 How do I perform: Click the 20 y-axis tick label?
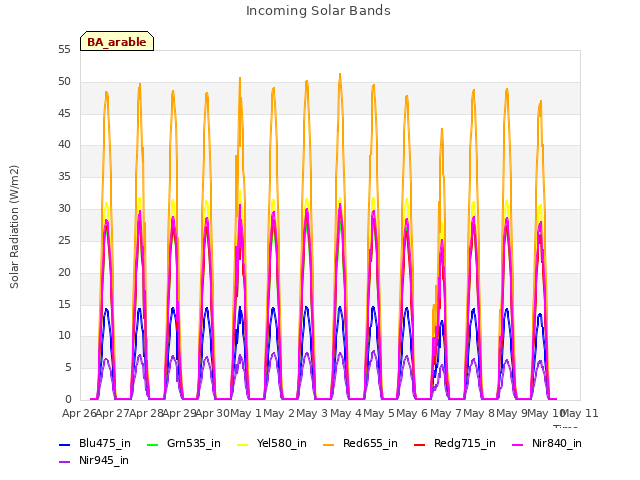click(x=64, y=272)
